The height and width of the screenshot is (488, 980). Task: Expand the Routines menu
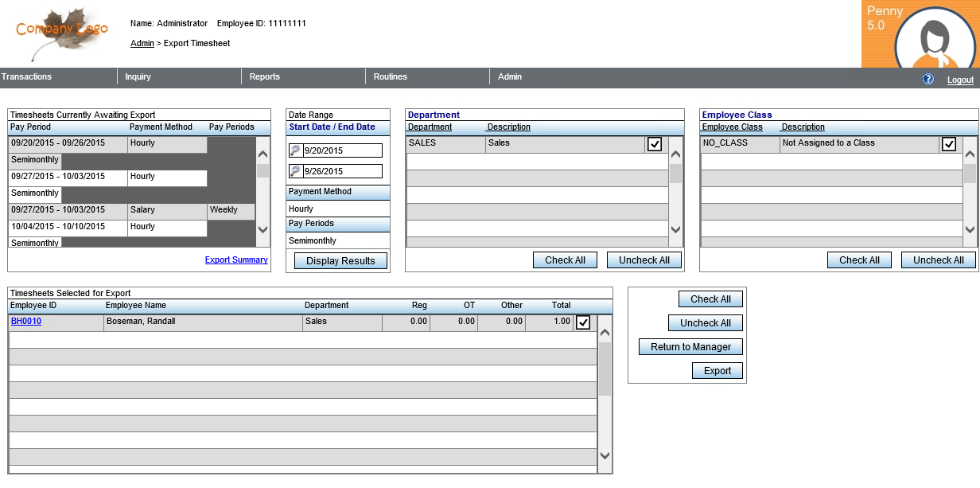coord(391,77)
